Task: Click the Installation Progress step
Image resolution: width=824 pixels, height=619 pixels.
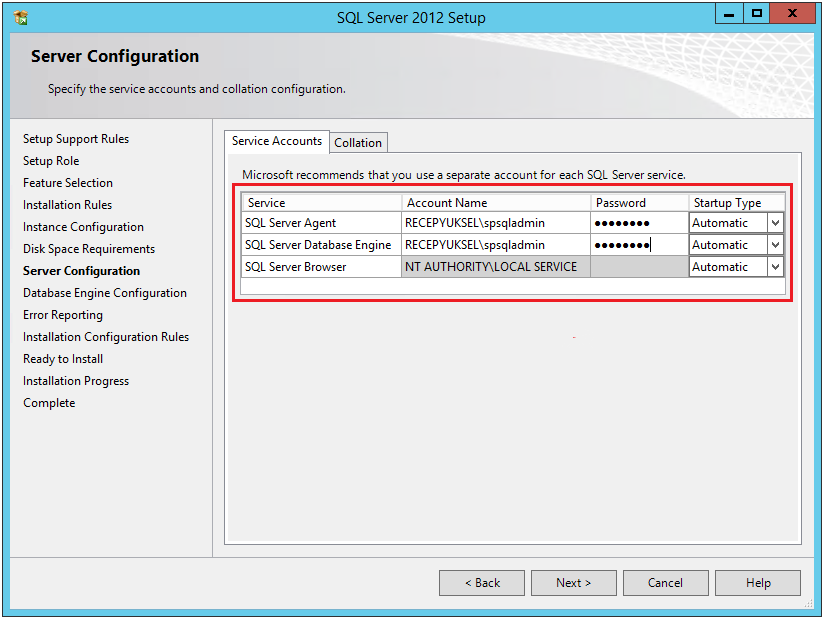Action: [76, 381]
